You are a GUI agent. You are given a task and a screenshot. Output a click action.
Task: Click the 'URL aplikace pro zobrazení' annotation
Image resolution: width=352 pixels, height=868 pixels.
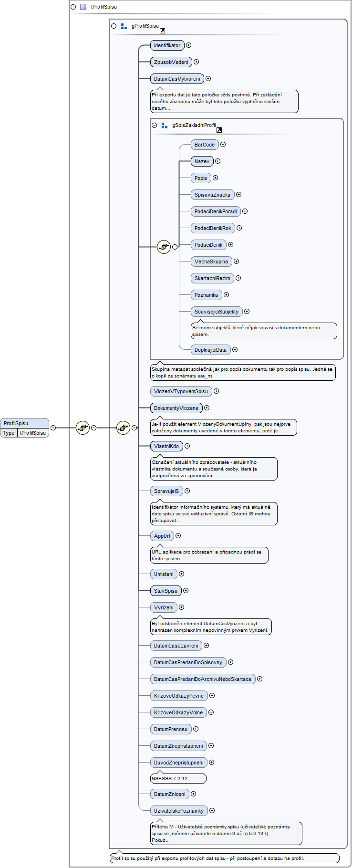click(x=209, y=555)
